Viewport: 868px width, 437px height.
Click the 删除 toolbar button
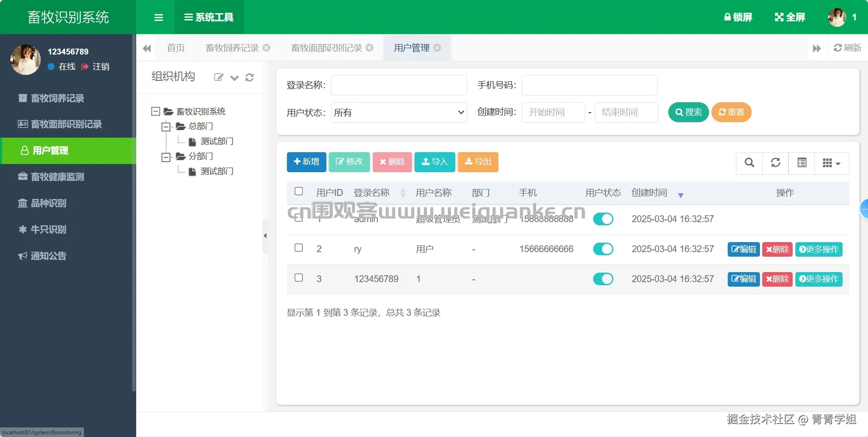click(392, 162)
